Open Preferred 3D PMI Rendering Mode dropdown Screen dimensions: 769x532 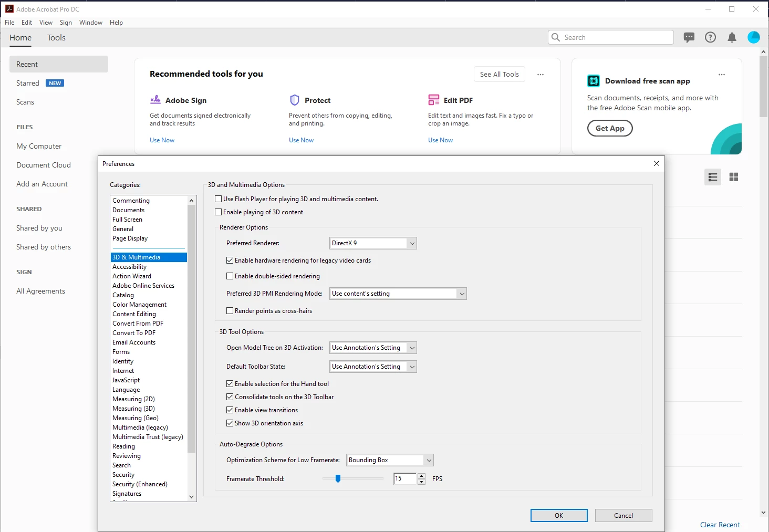(x=398, y=294)
